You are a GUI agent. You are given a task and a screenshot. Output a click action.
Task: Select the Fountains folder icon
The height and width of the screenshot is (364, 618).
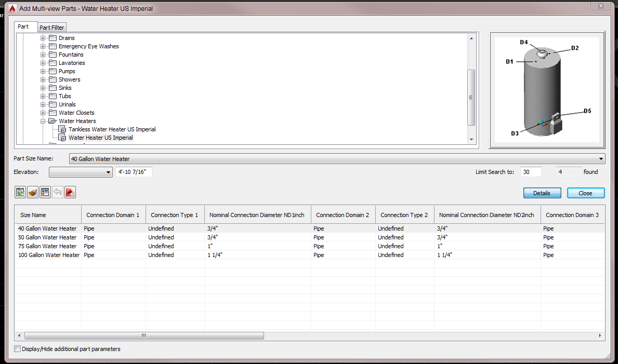[52, 55]
